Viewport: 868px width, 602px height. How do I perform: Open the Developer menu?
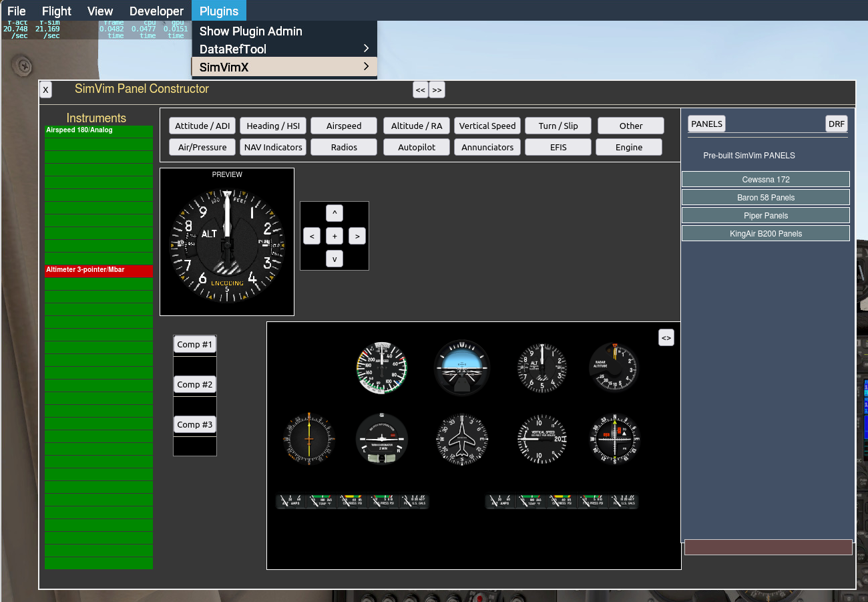[156, 11]
